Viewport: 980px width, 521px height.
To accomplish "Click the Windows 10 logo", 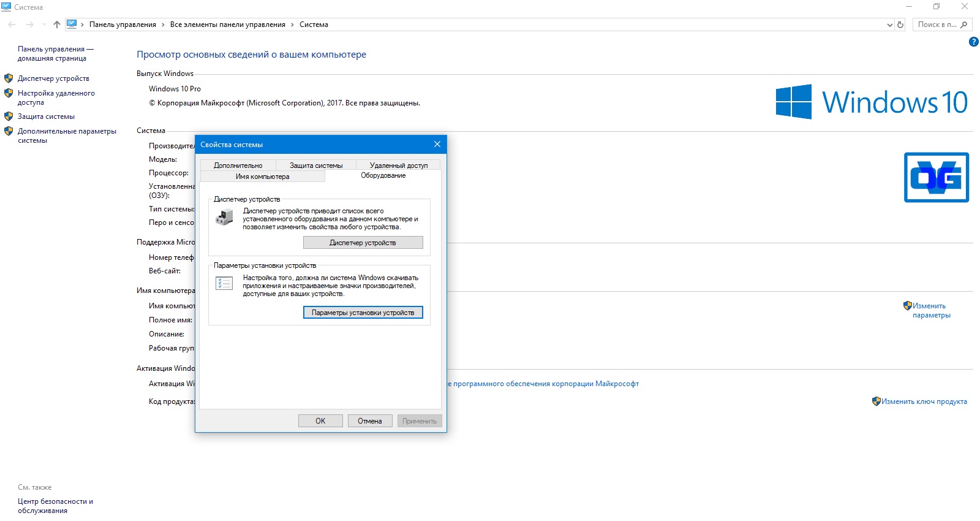I will point(872,102).
